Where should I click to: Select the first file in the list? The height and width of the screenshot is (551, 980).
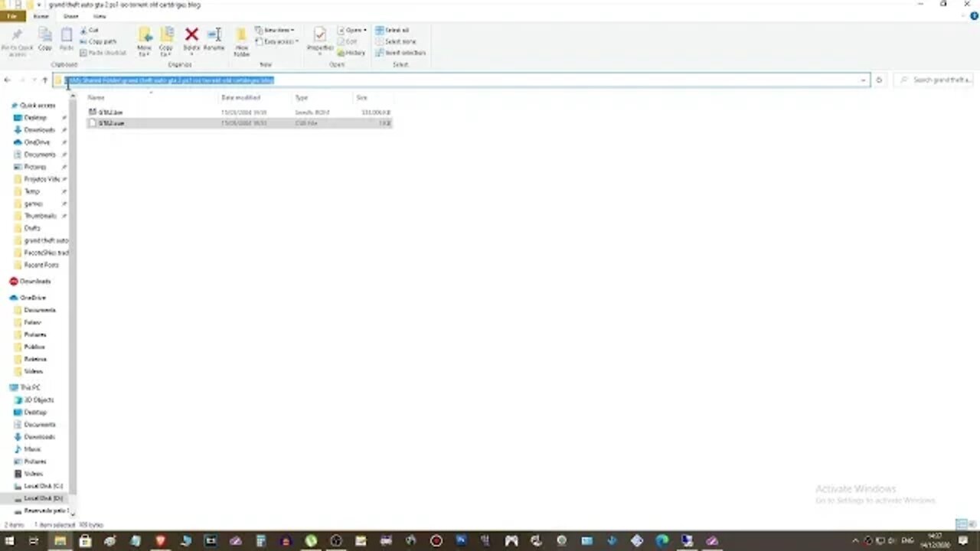coord(239,112)
